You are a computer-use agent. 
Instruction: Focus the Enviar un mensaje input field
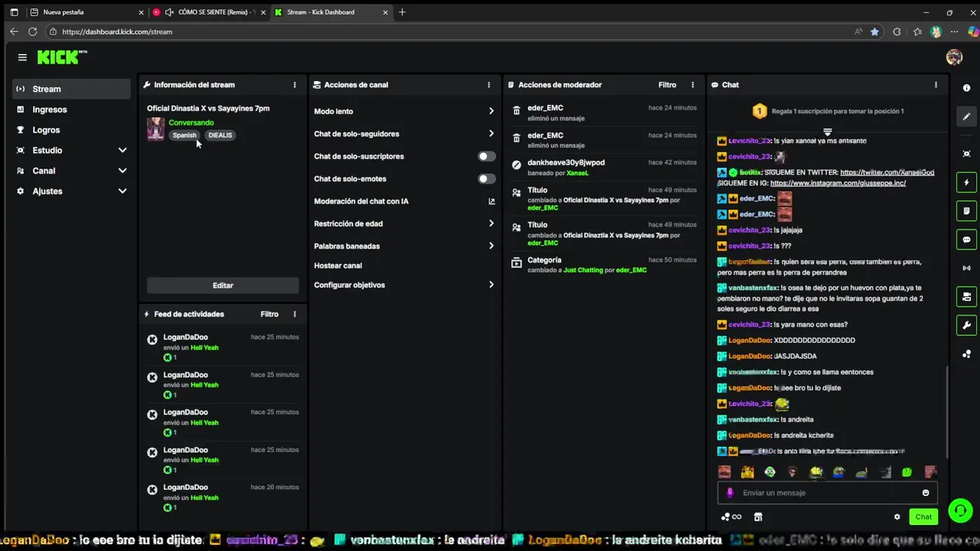(827, 493)
